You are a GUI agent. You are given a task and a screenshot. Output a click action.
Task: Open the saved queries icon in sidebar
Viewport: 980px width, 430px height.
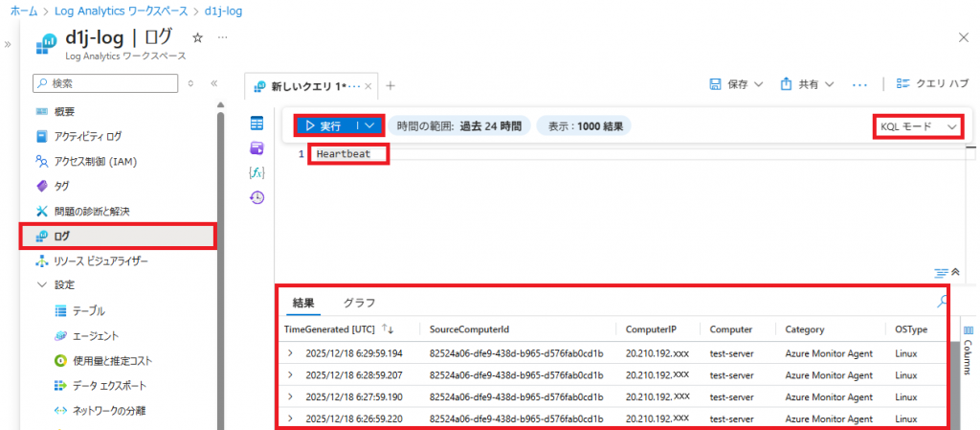pos(256,147)
